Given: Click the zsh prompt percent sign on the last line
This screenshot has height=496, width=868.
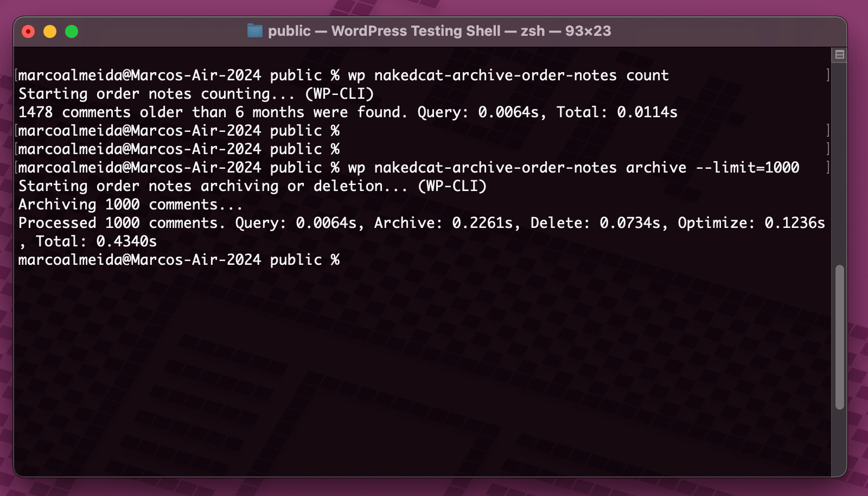Looking at the screenshot, I should [336, 260].
